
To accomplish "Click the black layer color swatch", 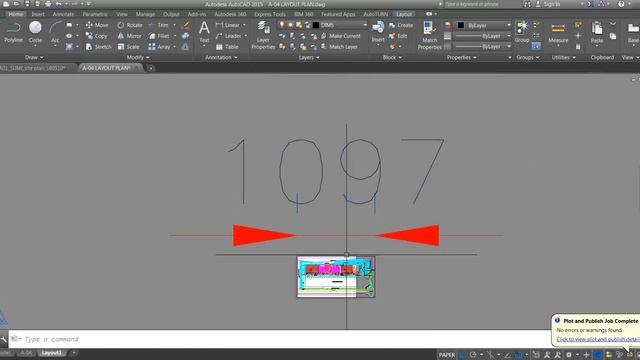I will [x=316, y=25].
